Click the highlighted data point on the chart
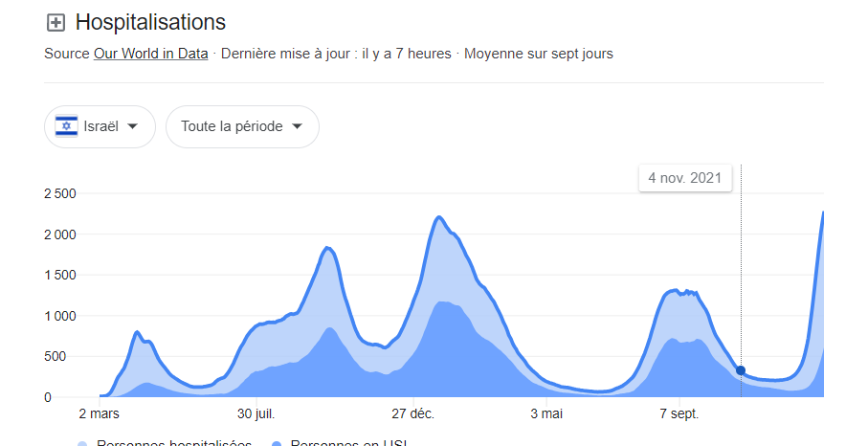The height and width of the screenshot is (446, 868). [x=741, y=370]
